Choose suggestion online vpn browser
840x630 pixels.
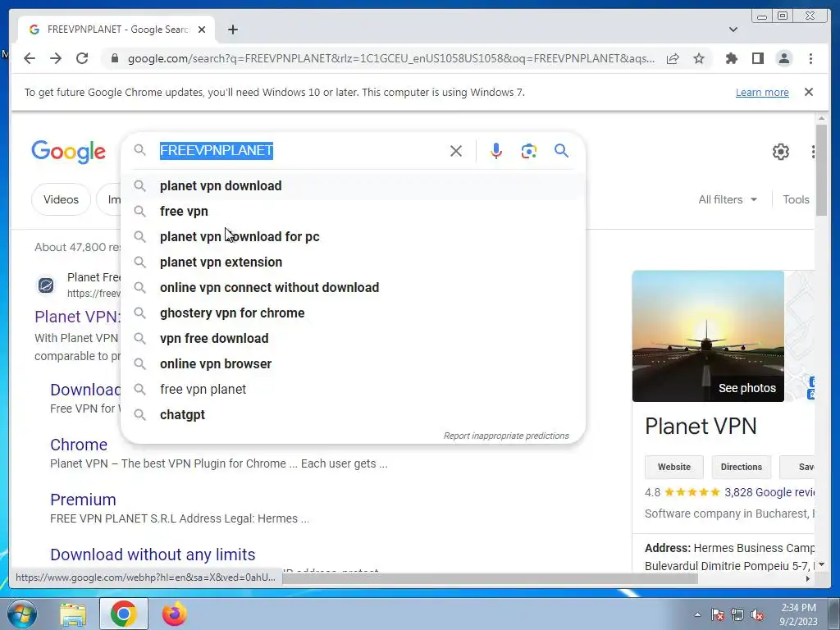pyautogui.click(x=353, y=363)
